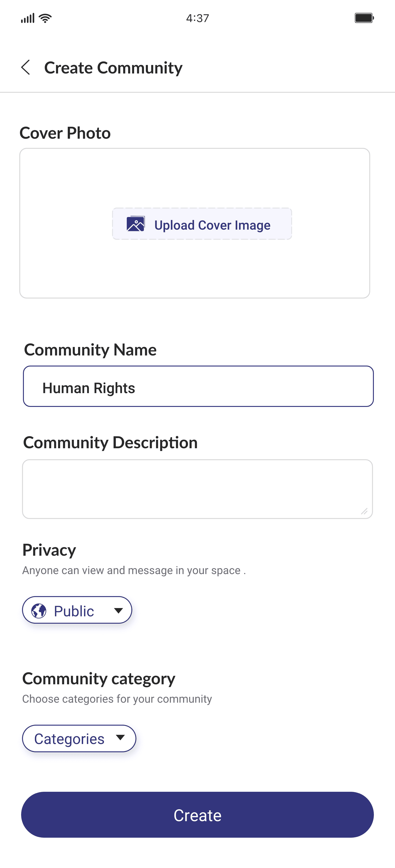This screenshot has height=868, width=395.
Task: Click the picture icon in upload button
Action: (135, 224)
